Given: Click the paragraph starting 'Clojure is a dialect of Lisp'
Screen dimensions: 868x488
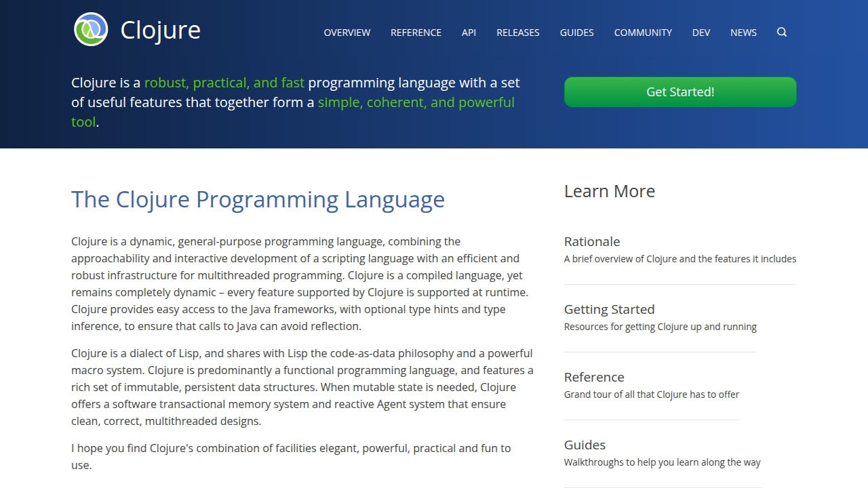Looking at the screenshot, I should click(302, 387).
